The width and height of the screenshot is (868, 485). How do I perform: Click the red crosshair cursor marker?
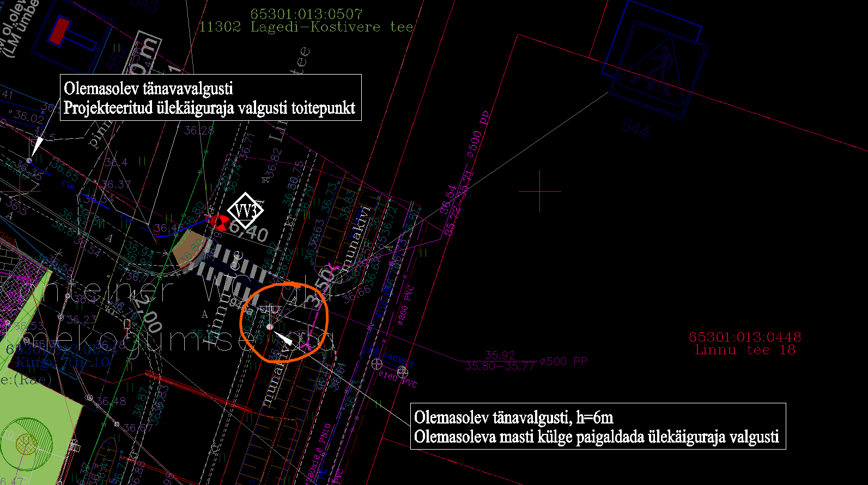tap(539, 191)
